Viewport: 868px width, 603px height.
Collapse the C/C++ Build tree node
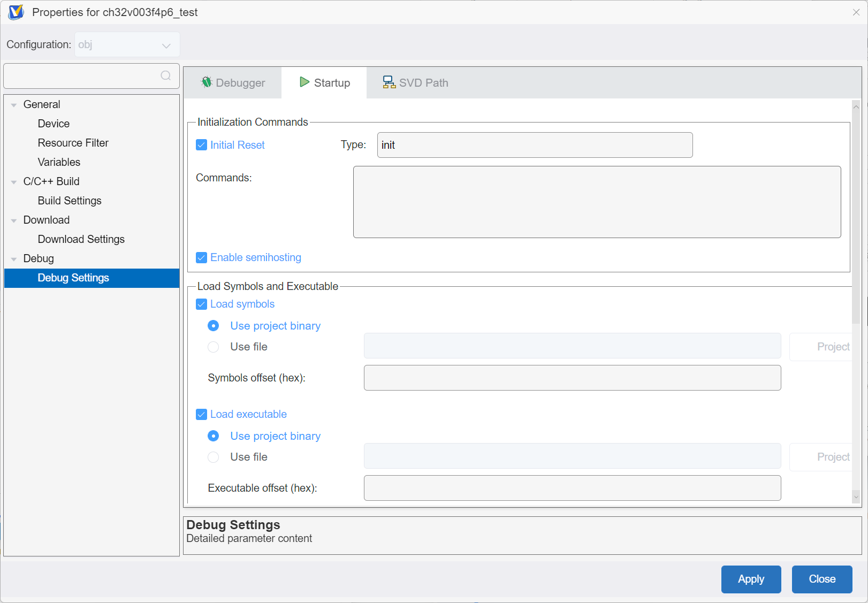(x=14, y=182)
